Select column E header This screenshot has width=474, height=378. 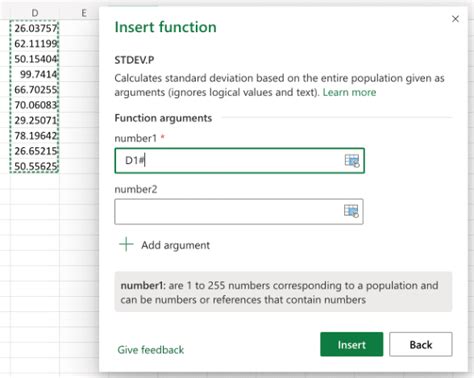point(84,13)
